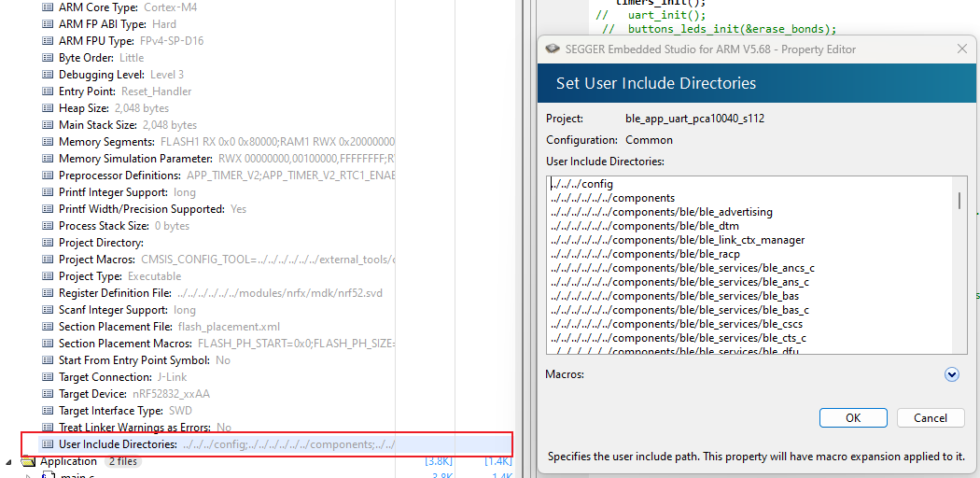Select the components/ble/ble_racp path line
Viewport: 980px width, 478px height.
point(646,254)
